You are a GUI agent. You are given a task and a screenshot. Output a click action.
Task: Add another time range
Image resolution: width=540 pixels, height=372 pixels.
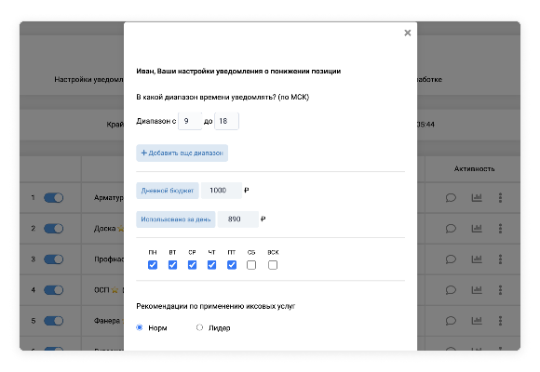pos(182,153)
